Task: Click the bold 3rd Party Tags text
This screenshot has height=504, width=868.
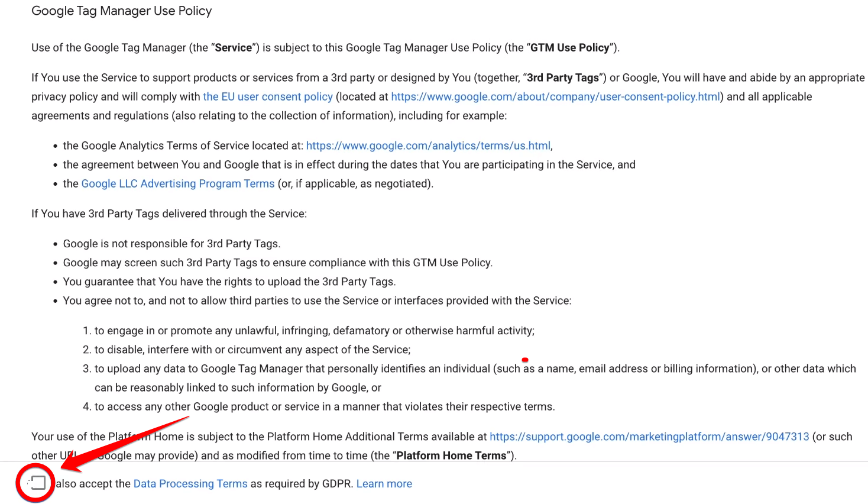Action: click(x=562, y=78)
